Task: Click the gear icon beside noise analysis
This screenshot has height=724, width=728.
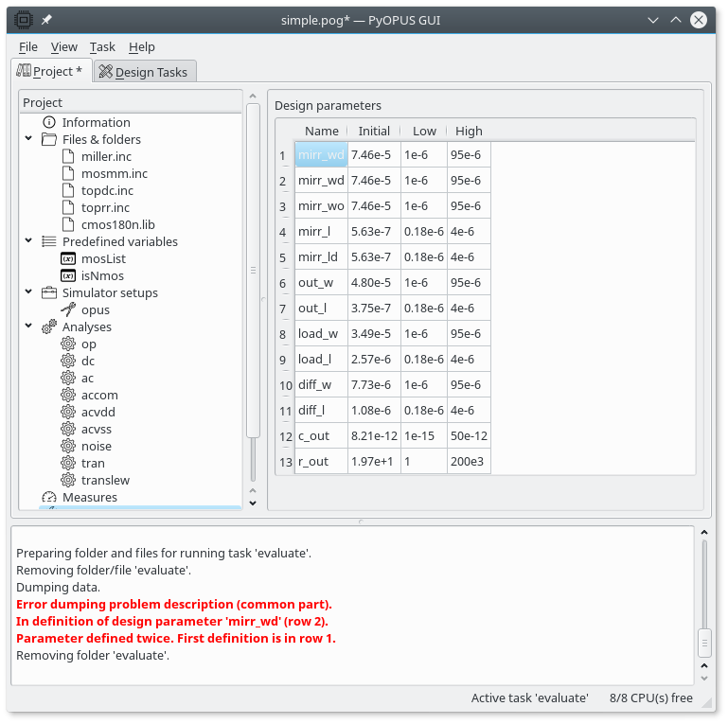Action: (x=67, y=446)
